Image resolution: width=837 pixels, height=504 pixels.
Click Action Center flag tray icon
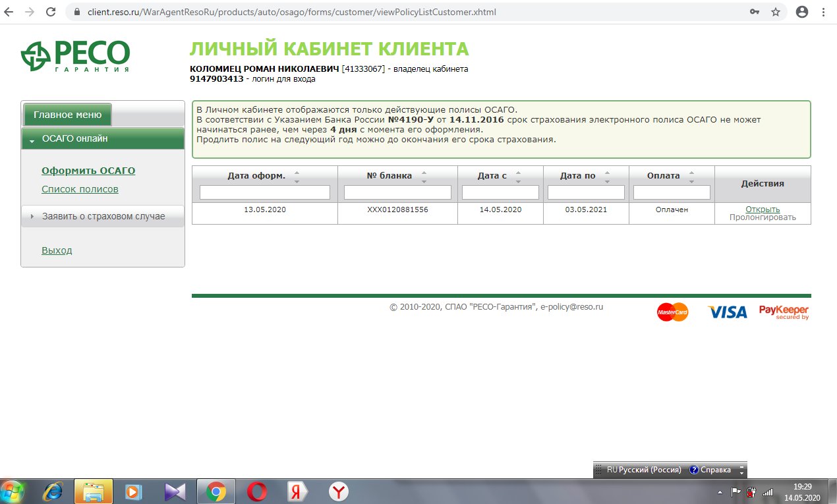coord(736,491)
